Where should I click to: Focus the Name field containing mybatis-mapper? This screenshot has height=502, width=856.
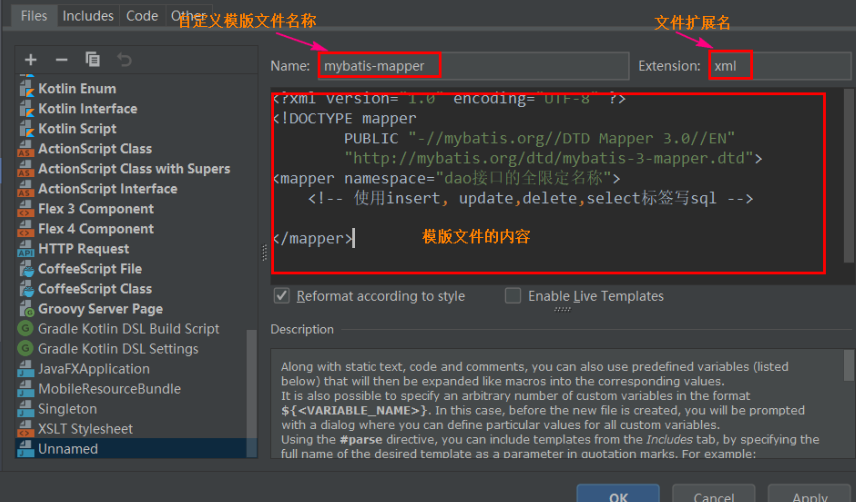coord(473,66)
